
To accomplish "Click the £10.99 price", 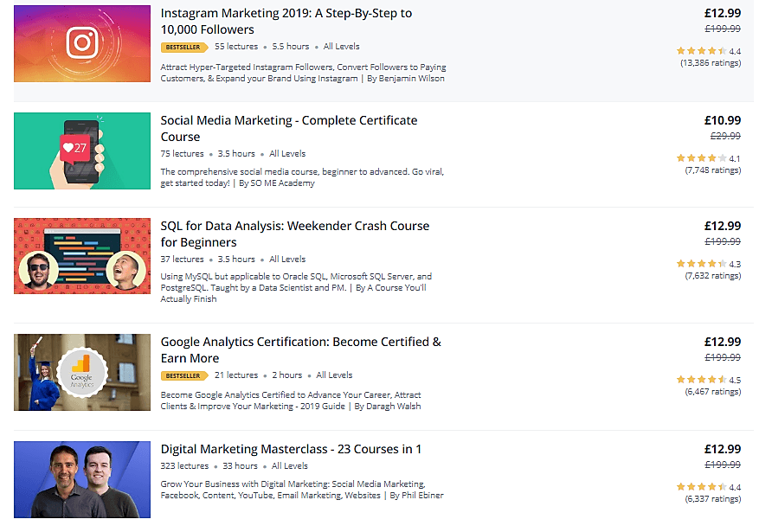I will pos(722,120).
